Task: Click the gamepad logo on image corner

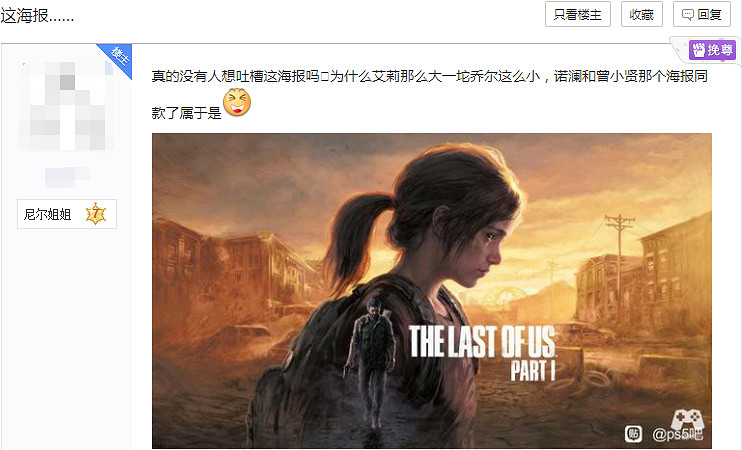Action: point(688,419)
